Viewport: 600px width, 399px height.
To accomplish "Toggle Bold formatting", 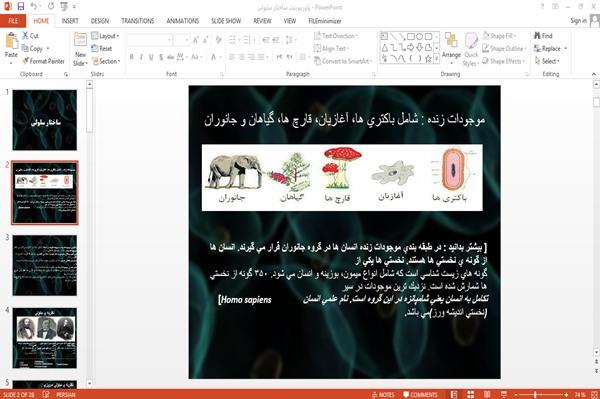I will click(x=132, y=57).
